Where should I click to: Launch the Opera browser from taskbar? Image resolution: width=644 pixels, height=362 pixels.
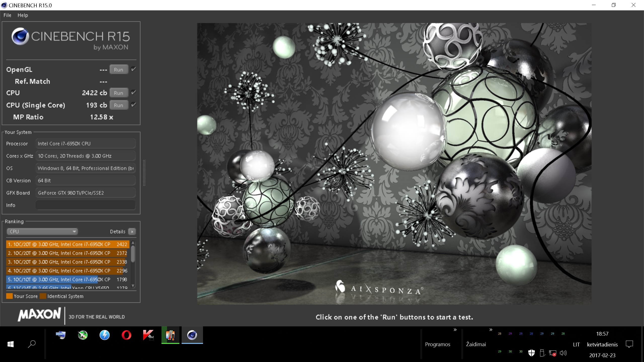(x=126, y=335)
